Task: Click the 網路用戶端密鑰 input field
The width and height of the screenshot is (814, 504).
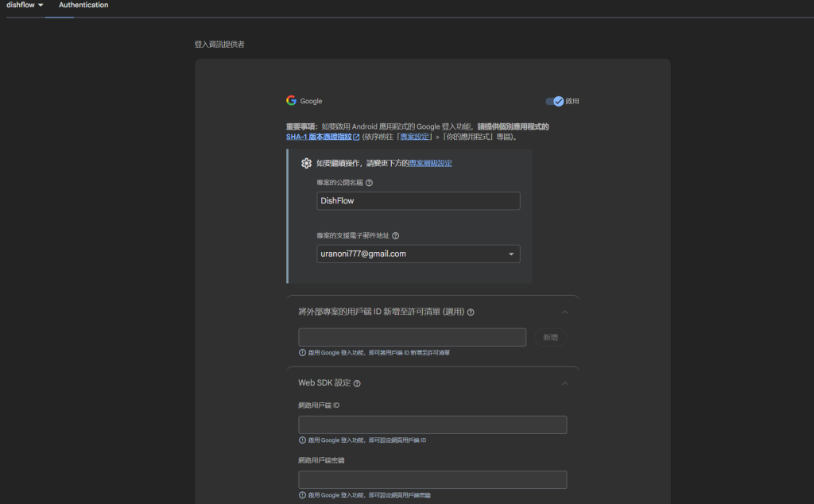Action: pos(432,479)
